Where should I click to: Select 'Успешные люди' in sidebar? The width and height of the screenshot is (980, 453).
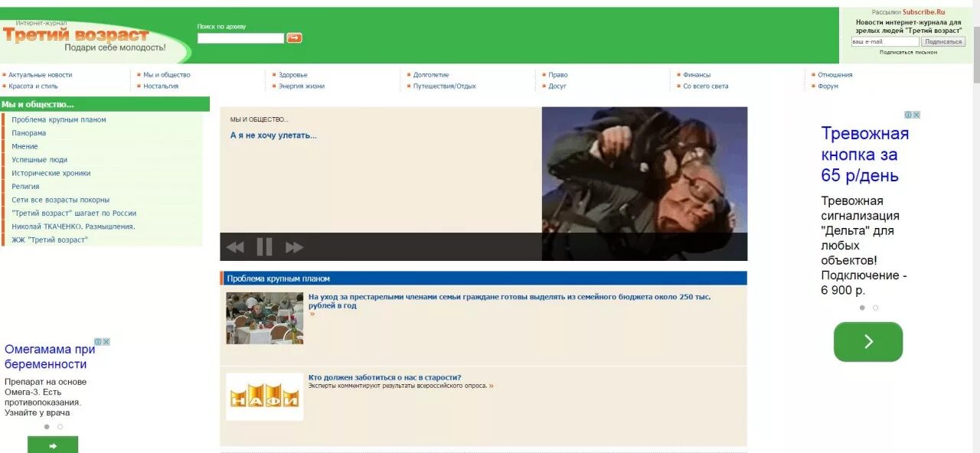pos(40,160)
